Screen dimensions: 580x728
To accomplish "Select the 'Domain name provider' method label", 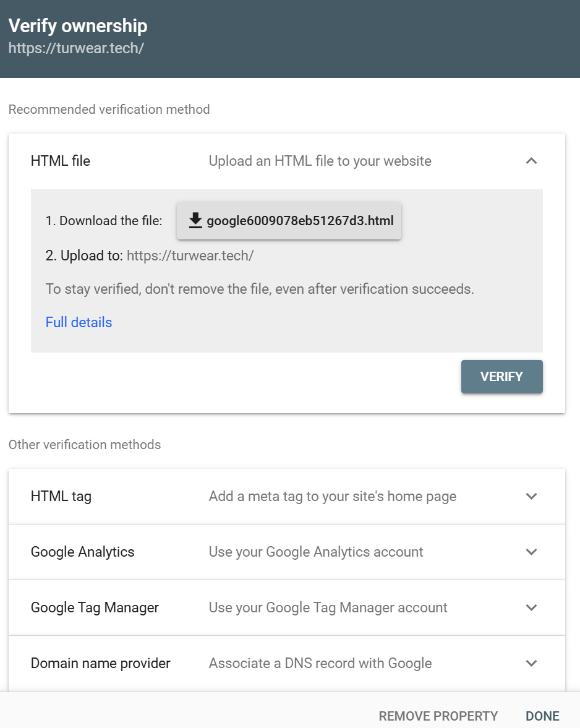I will pos(100,663).
